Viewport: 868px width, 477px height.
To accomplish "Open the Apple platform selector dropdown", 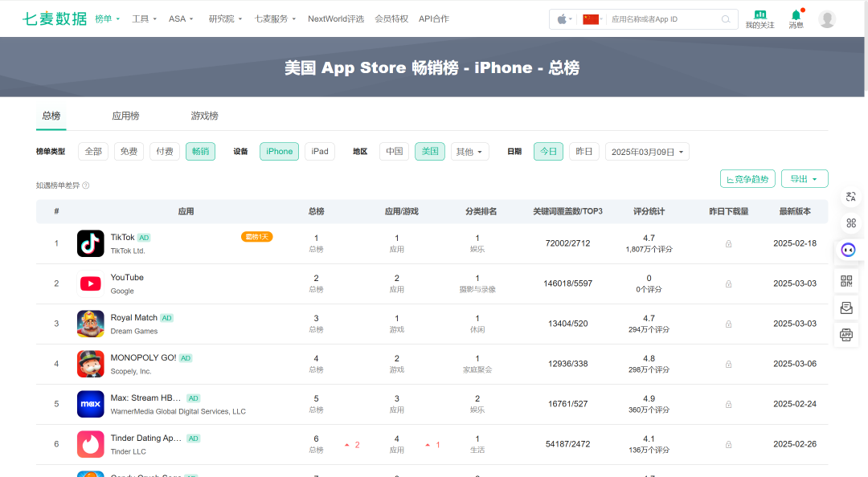I will [564, 19].
